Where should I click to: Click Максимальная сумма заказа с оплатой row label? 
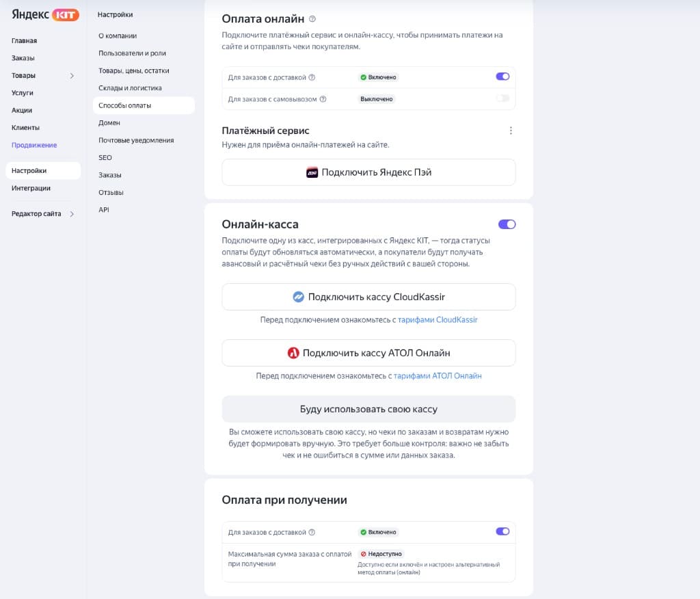[290, 559]
